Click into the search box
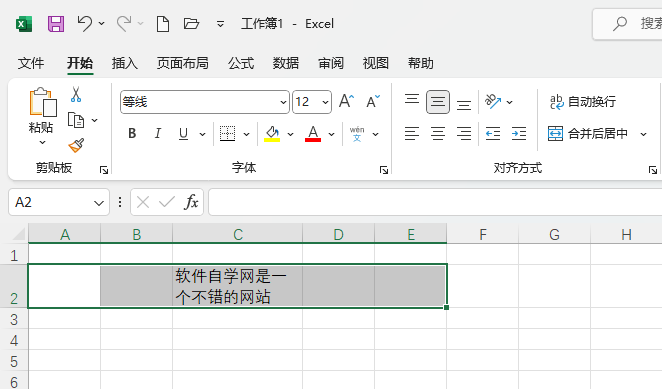This screenshot has width=662, height=389. pyautogui.click(x=627, y=24)
